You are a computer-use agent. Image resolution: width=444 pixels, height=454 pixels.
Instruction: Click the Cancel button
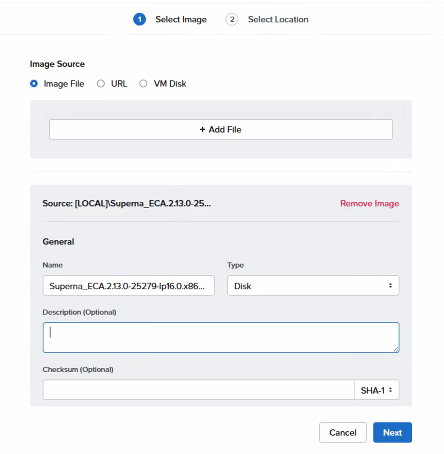(343, 433)
